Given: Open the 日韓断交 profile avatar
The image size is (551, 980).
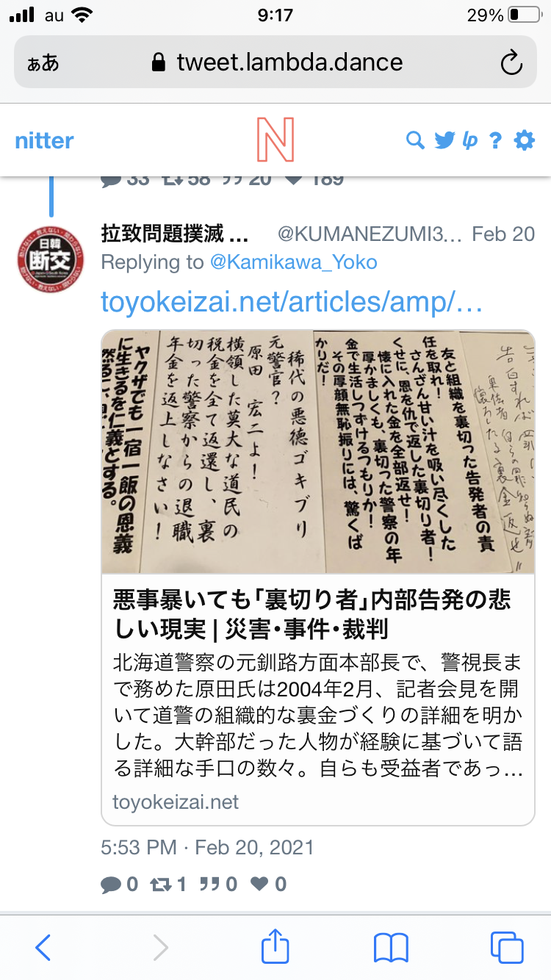Looking at the screenshot, I should tap(50, 260).
